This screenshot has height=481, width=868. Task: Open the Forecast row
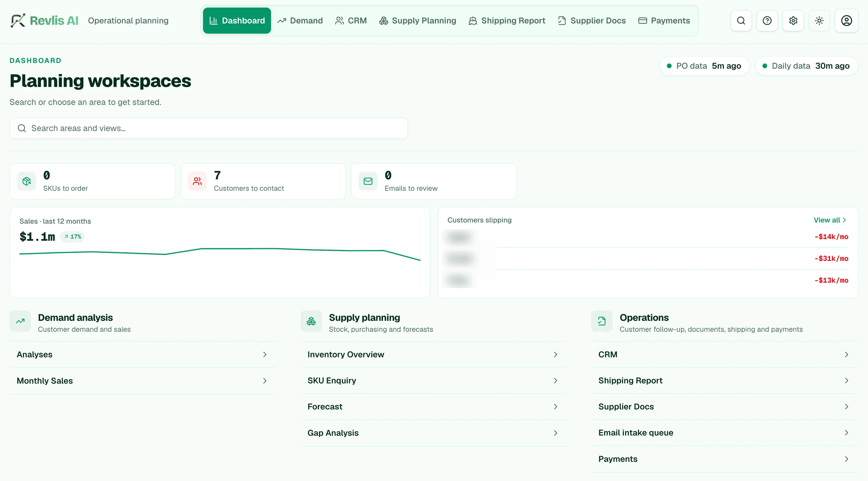[434, 407]
